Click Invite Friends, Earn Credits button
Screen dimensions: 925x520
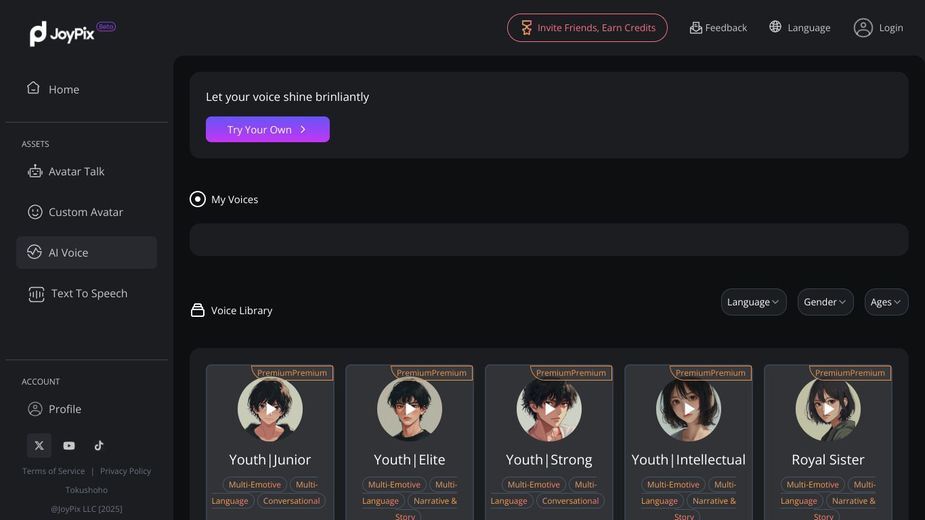pos(587,28)
